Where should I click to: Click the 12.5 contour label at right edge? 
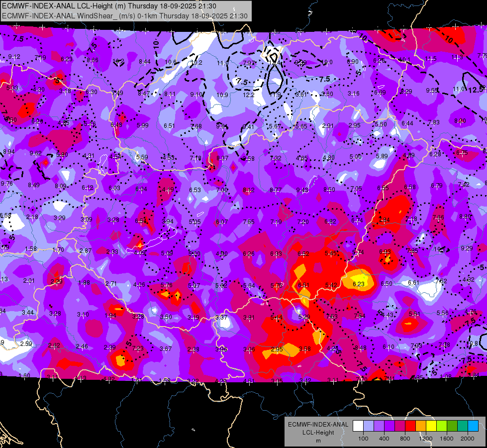click(477, 90)
